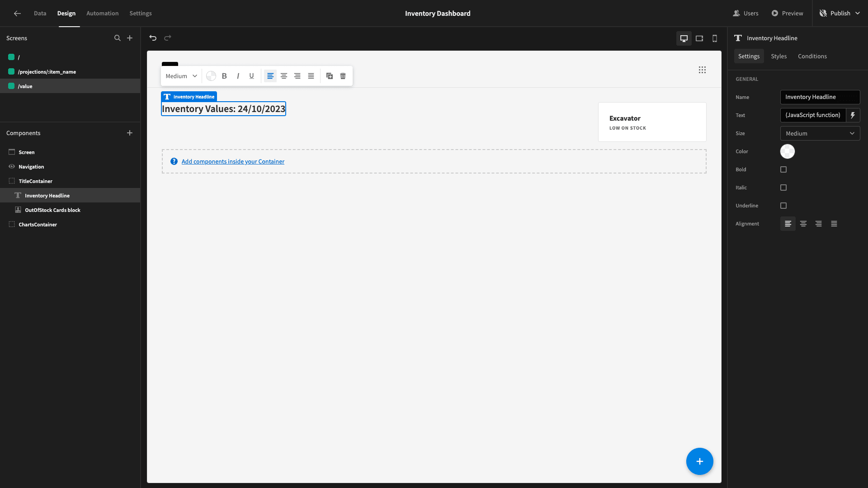Viewport: 868px width, 488px height.
Task: Click the blue floating add button
Action: coord(699,461)
